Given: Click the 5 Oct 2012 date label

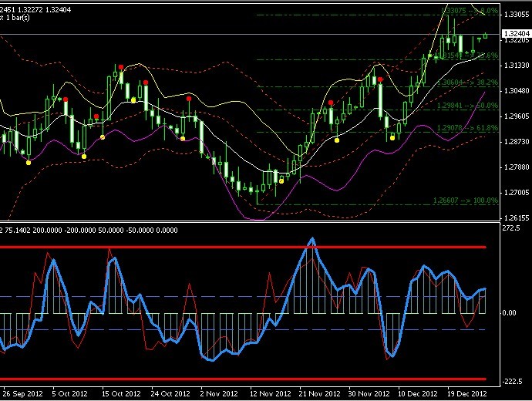Looking at the screenshot, I should [69, 393].
